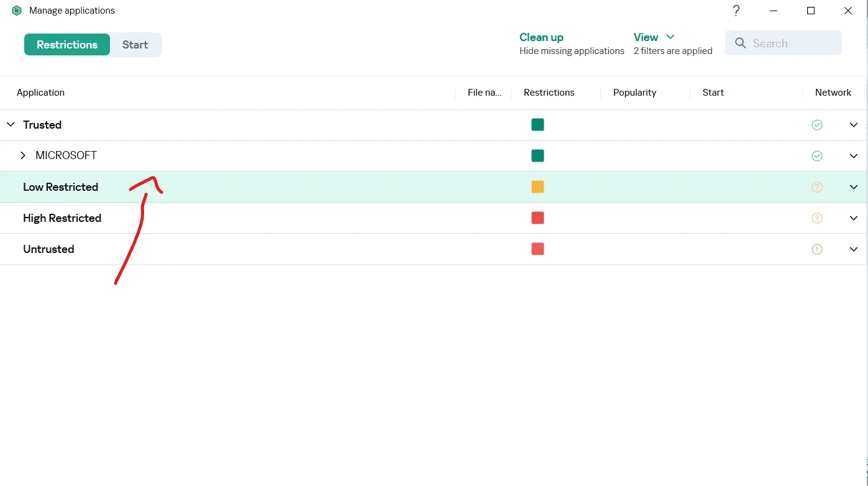Click the search magnifier icon
The image size is (868, 486).
click(x=740, y=43)
